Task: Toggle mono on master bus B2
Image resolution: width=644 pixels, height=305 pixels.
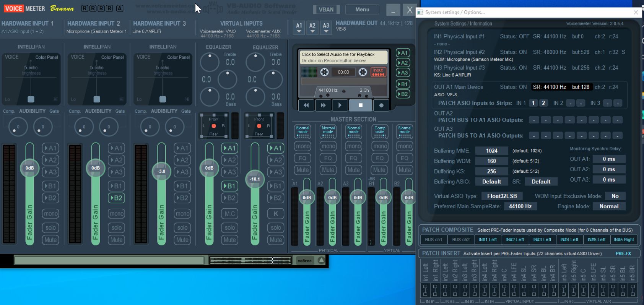Action: 405,146
